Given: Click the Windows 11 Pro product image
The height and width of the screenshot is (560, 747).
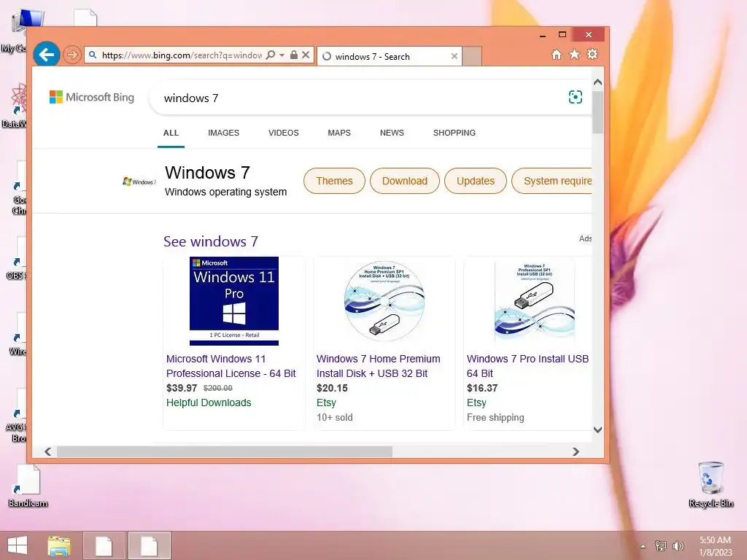Looking at the screenshot, I should pyautogui.click(x=234, y=301).
